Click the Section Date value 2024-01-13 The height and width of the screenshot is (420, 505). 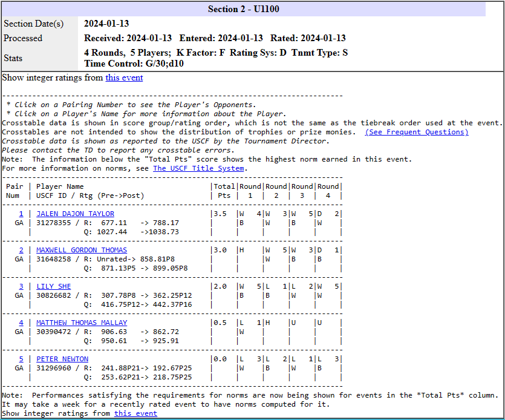106,24
